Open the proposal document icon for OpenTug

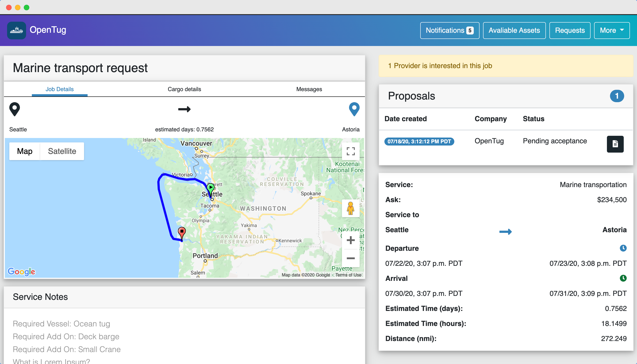pyautogui.click(x=615, y=144)
